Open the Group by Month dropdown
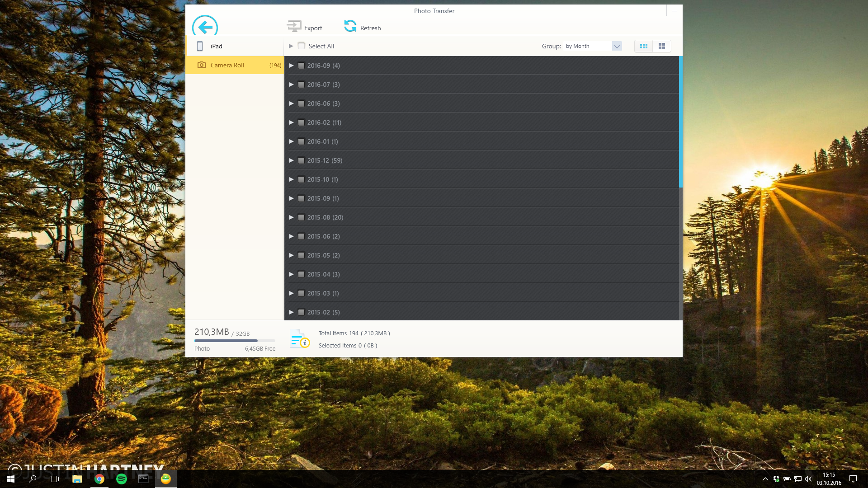The image size is (868, 488). [617, 46]
